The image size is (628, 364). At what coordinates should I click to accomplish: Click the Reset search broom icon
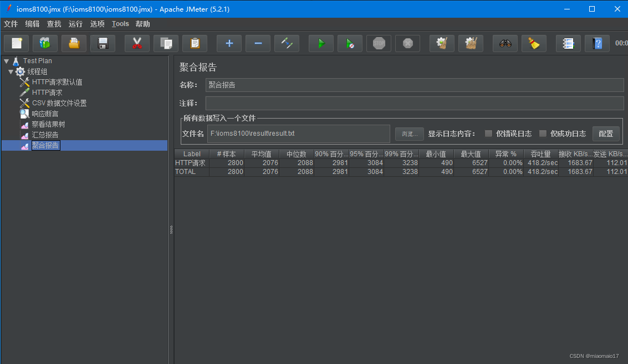point(534,43)
